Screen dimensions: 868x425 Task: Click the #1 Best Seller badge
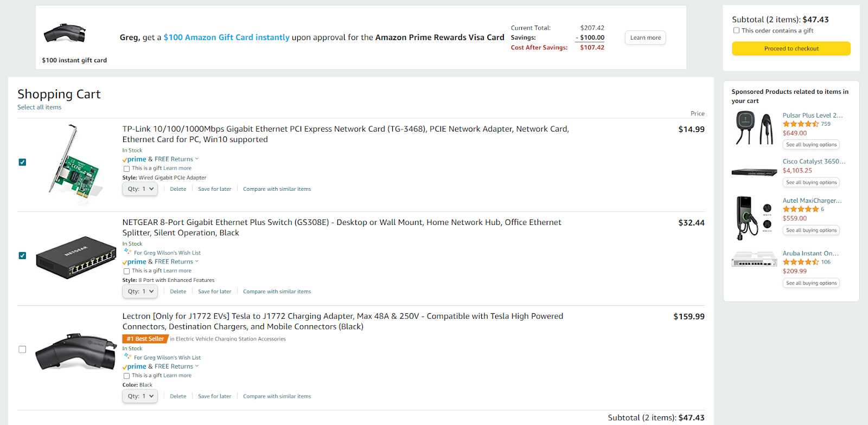pos(145,339)
